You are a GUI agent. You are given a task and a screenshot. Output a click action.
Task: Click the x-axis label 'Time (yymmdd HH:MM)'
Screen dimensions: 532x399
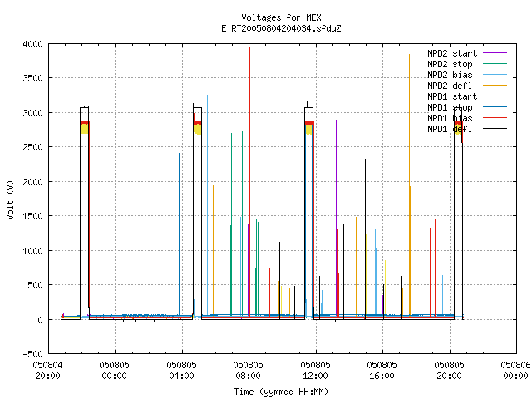(x=281, y=392)
